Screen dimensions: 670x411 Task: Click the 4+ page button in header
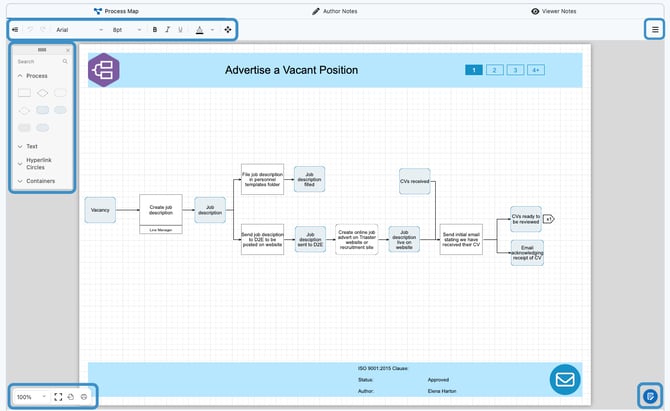pos(536,70)
